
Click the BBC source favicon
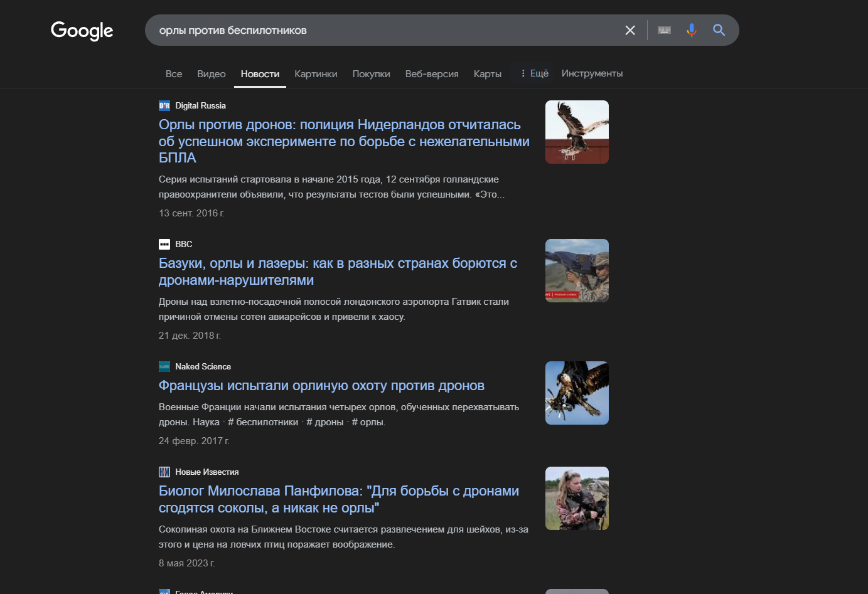point(164,244)
